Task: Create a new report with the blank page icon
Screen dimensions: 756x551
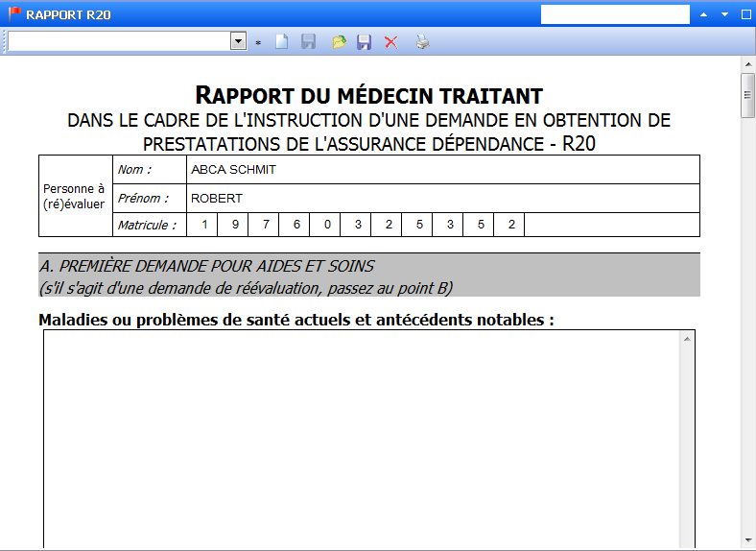Action: pos(282,42)
